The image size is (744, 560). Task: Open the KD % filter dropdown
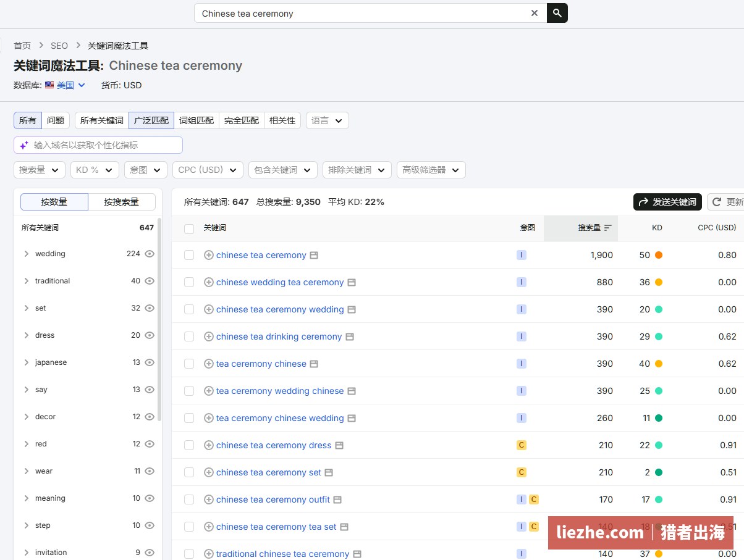[x=95, y=170]
